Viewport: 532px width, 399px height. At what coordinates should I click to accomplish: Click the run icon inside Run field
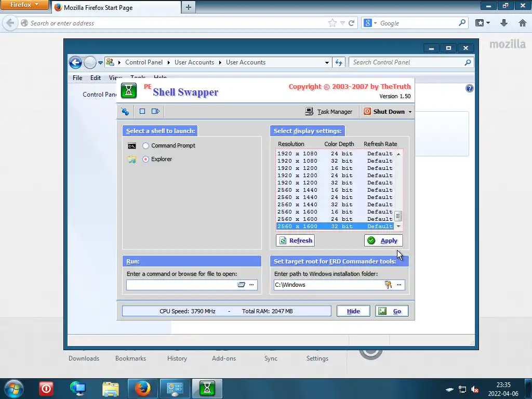point(241,285)
